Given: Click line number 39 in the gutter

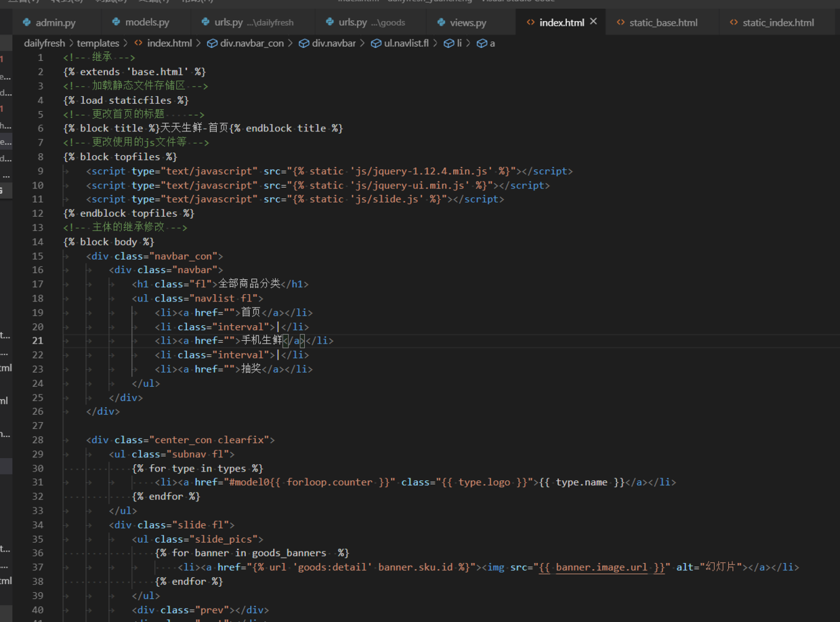Looking at the screenshot, I should click(x=38, y=596).
